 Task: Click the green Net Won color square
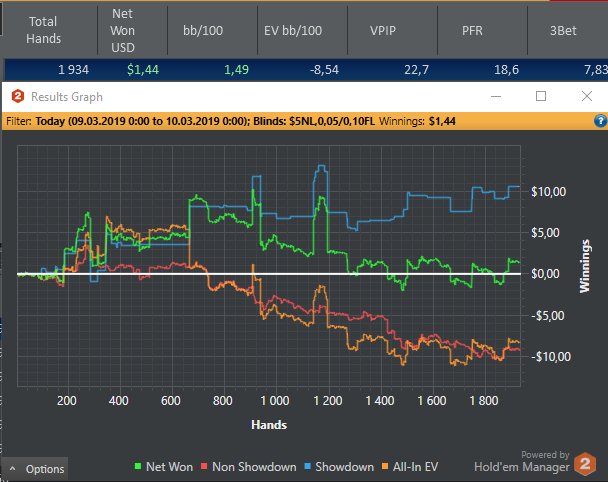pos(138,467)
